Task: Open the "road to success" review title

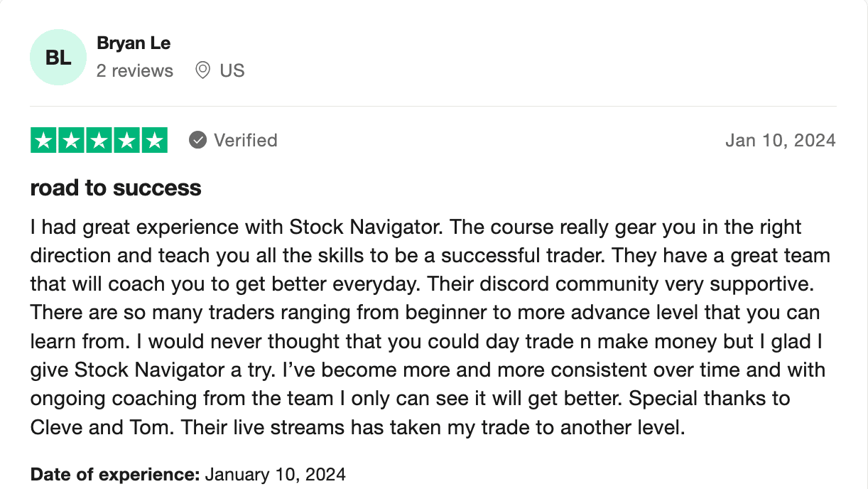Action: click(116, 188)
